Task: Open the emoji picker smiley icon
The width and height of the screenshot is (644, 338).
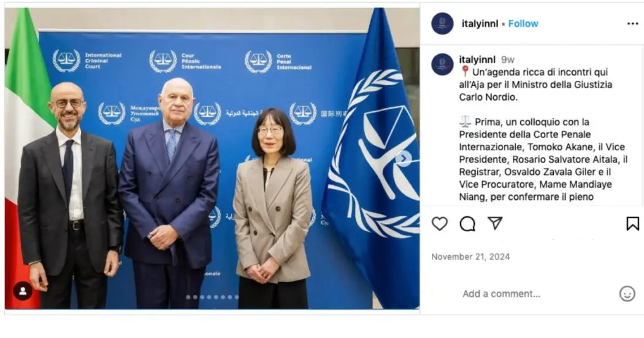Action: click(x=627, y=294)
